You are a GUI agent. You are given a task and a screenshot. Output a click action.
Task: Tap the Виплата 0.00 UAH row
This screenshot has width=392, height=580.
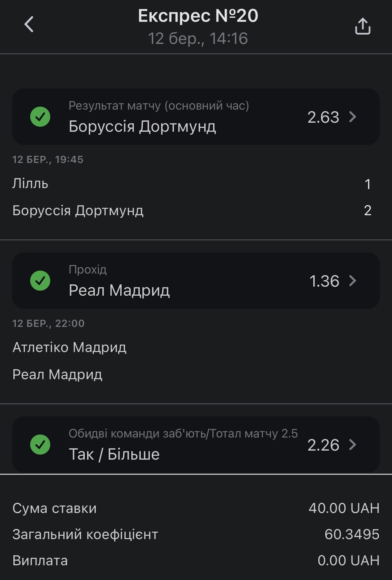(x=196, y=561)
